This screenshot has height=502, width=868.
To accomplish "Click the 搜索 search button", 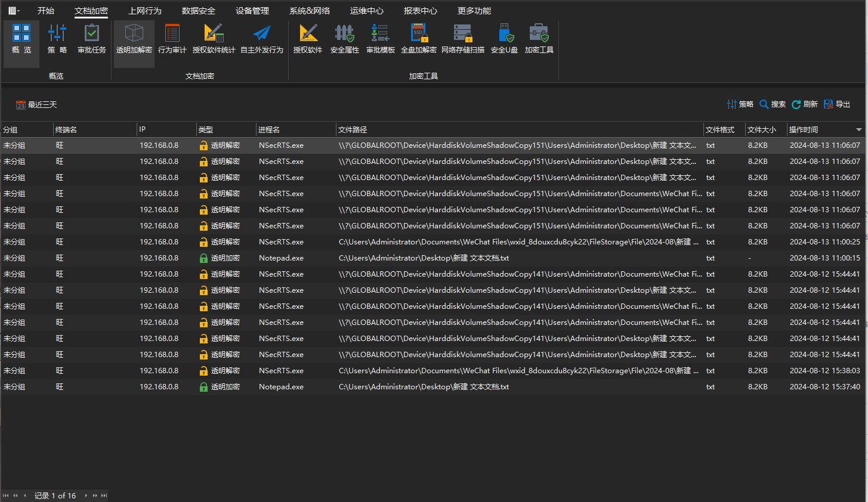I will (773, 104).
